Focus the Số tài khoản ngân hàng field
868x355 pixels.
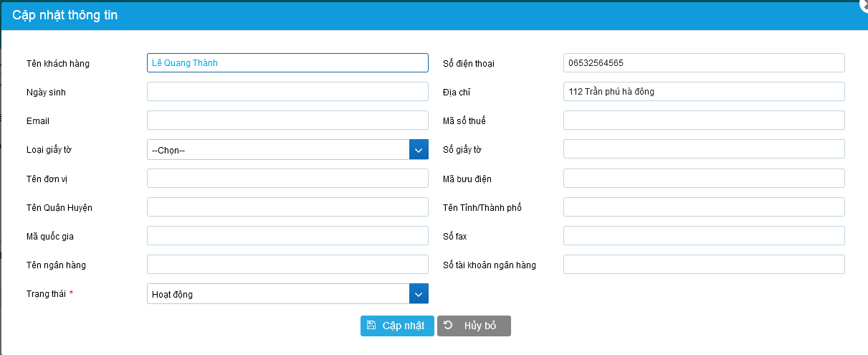[703, 265]
